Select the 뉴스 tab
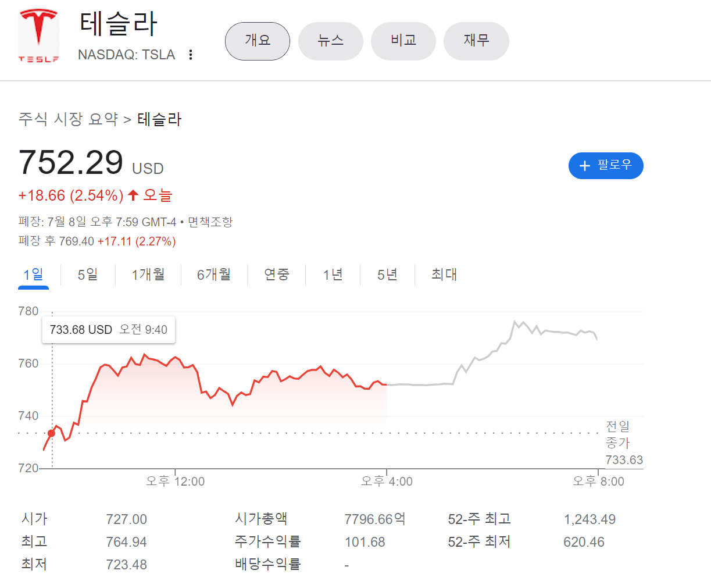The image size is (711, 588). tap(331, 41)
